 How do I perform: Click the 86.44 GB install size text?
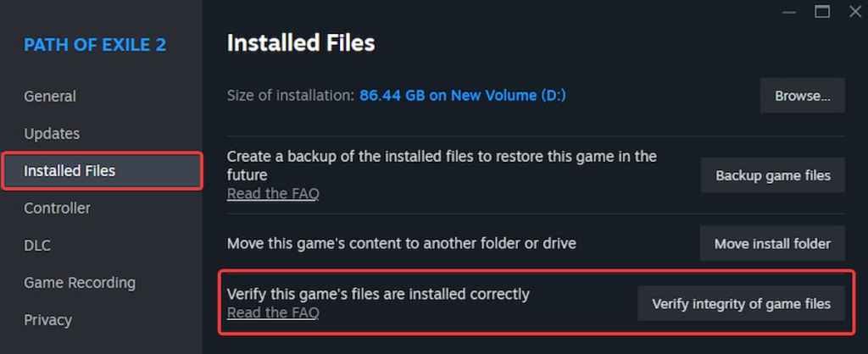coord(462,96)
